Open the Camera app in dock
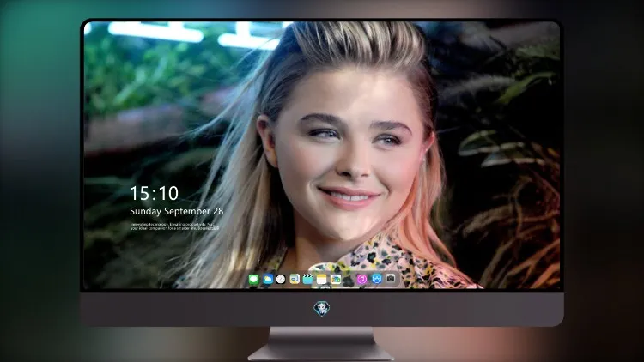 click(x=391, y=279)
